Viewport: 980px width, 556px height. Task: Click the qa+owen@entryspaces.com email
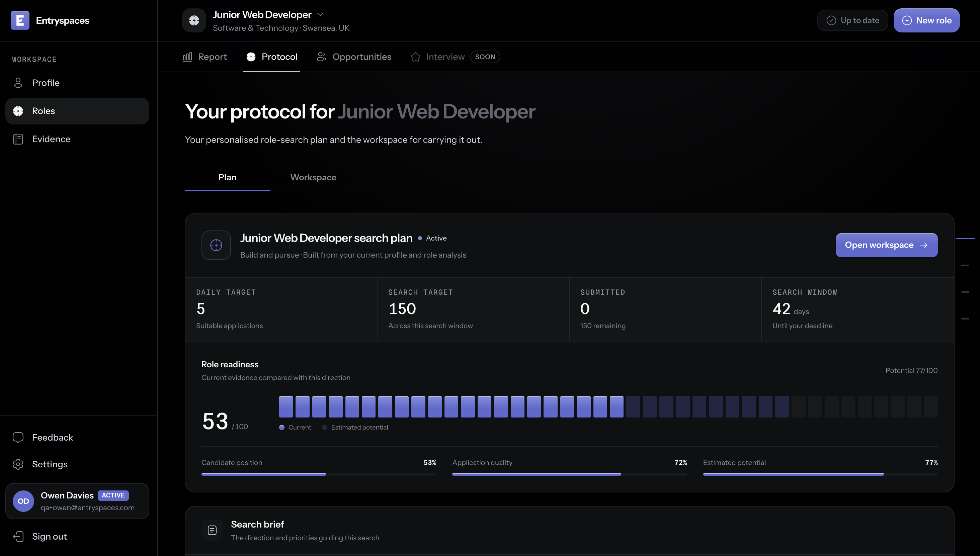(x=87, y=507)
